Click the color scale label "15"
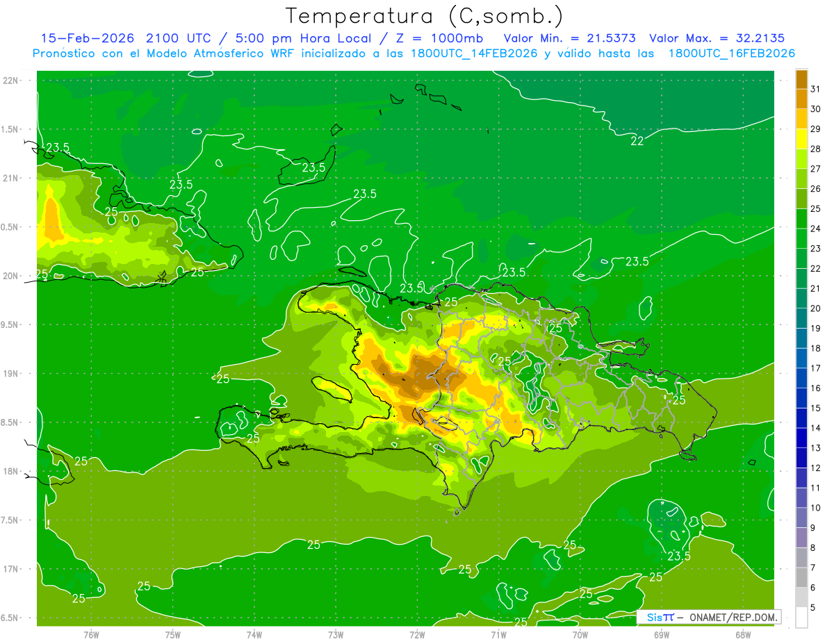 pos(816,408)
